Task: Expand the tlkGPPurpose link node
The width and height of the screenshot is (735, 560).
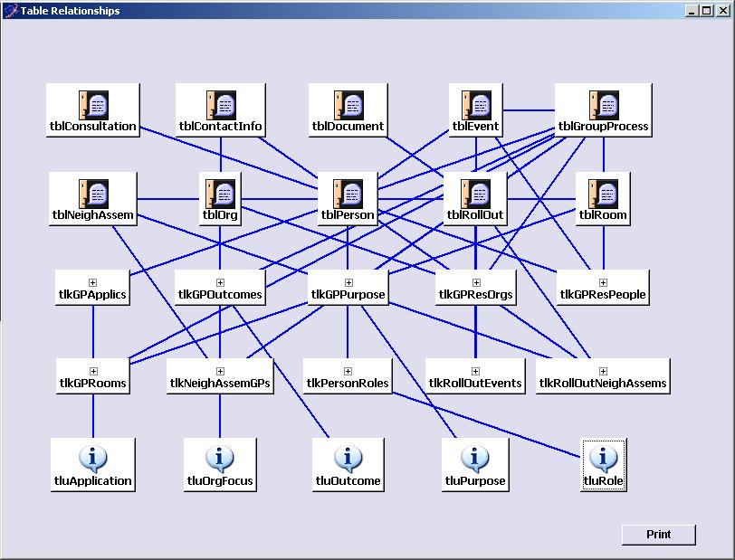Action: tap(348, 282)
